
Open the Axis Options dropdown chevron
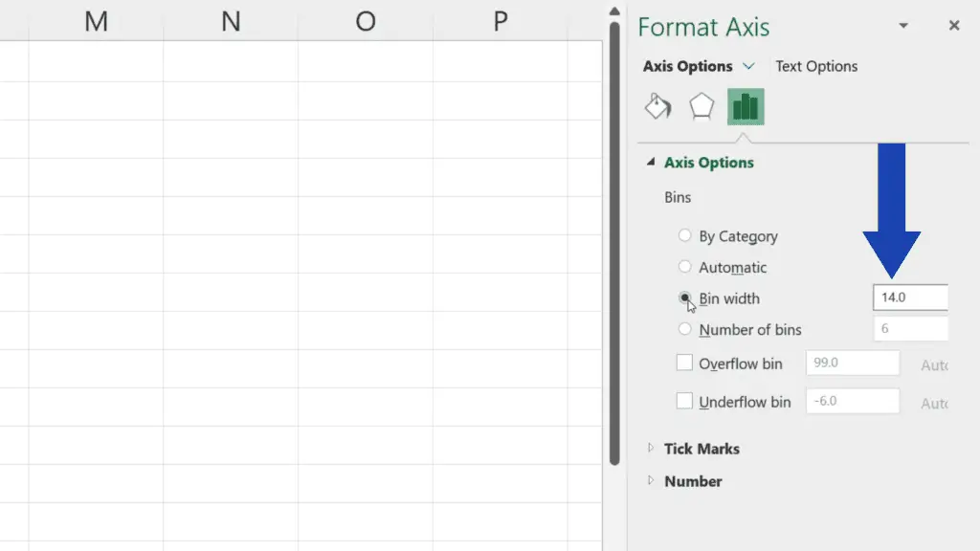[x=748, y=66]
